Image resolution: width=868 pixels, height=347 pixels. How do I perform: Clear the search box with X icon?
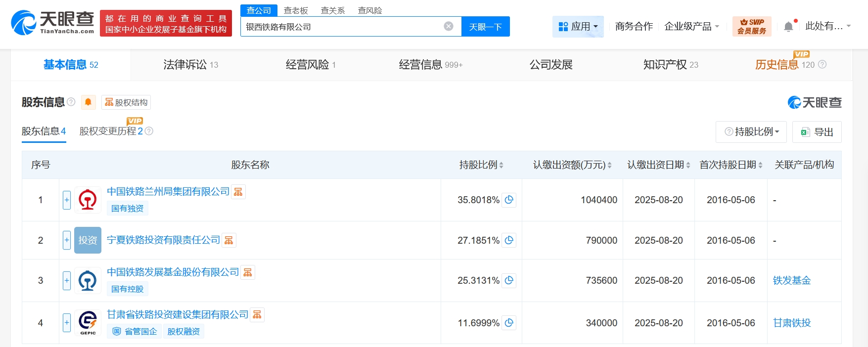point(449,26)
